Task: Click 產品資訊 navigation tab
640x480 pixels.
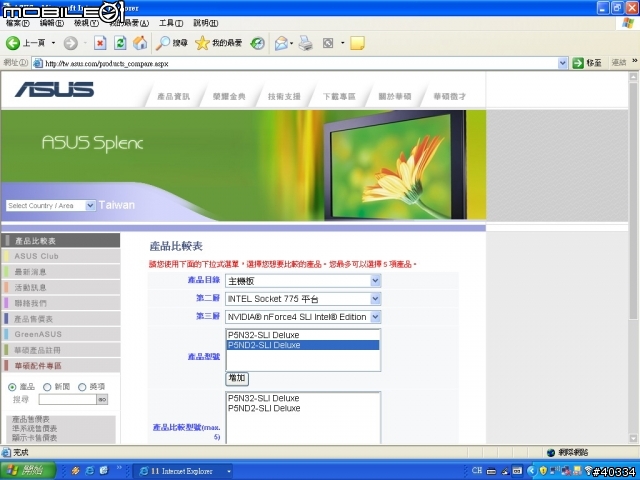Action: pos(174,97)
